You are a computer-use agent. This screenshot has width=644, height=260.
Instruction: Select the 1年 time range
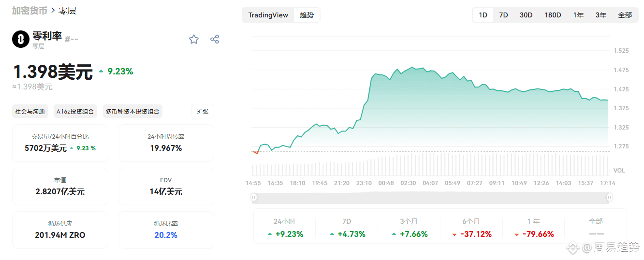578,15
